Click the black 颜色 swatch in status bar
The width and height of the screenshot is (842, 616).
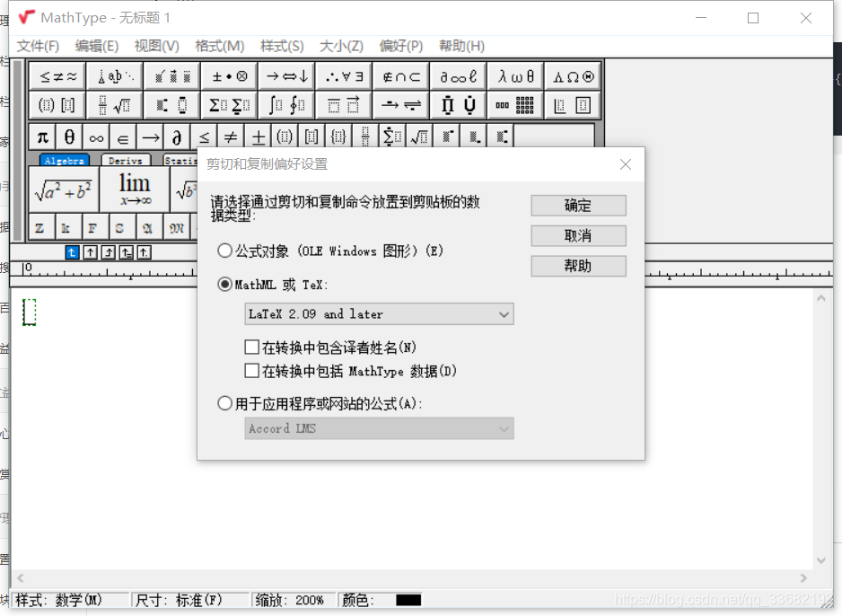pyautogui.click(x=408, y=600)
